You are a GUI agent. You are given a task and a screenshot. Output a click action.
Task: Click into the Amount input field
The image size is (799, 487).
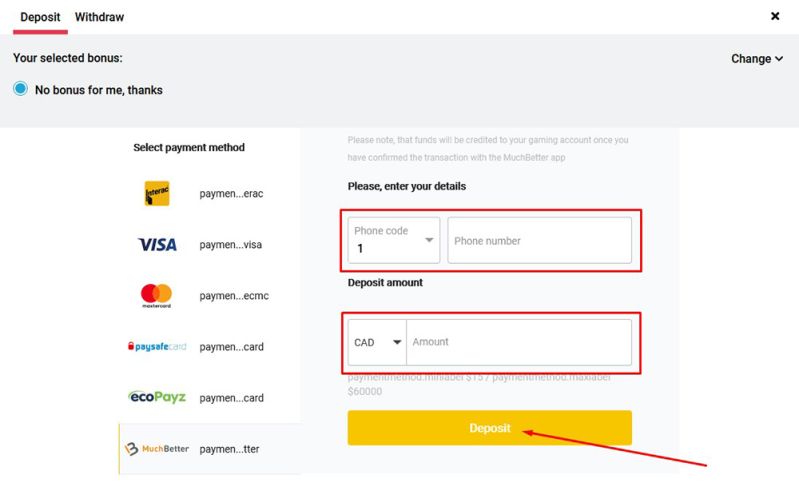pyautogui.click(x=519, y=342)
